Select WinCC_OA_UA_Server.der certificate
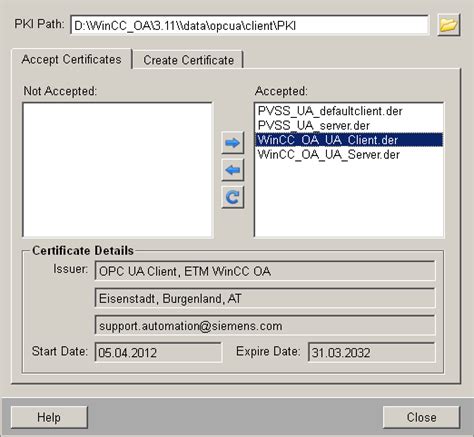474x437 pixels. pyautogui.click(x=349, y=155)
